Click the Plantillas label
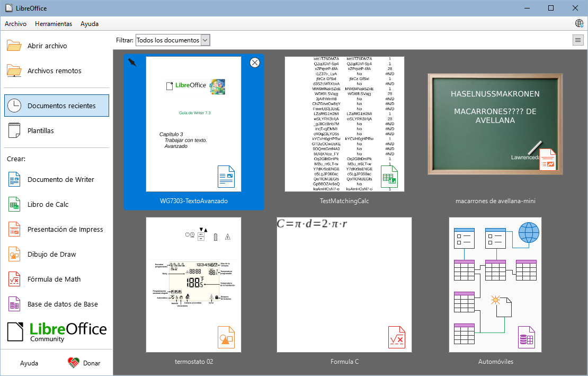588x376 pixels. click(40, 130)
